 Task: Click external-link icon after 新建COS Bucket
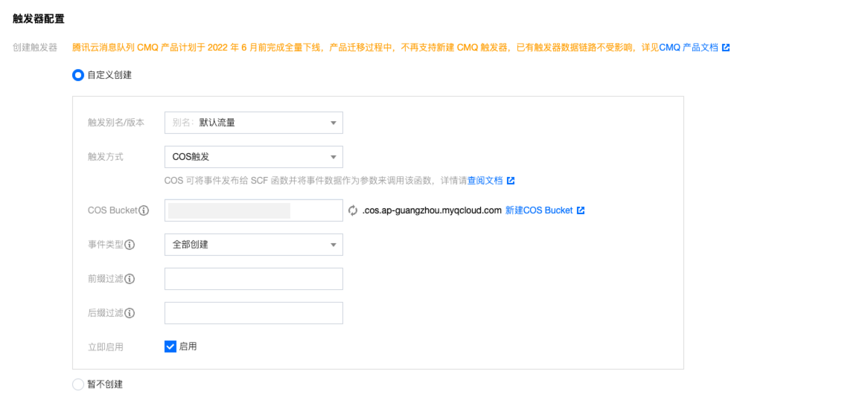[x=581, y=210]
